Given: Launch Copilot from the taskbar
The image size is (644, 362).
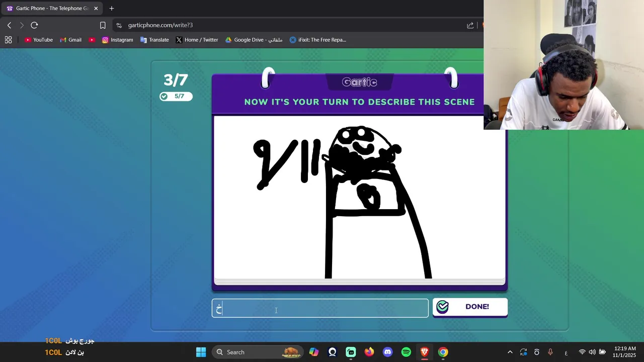Looking at the screenshot, I should (314, 352).
